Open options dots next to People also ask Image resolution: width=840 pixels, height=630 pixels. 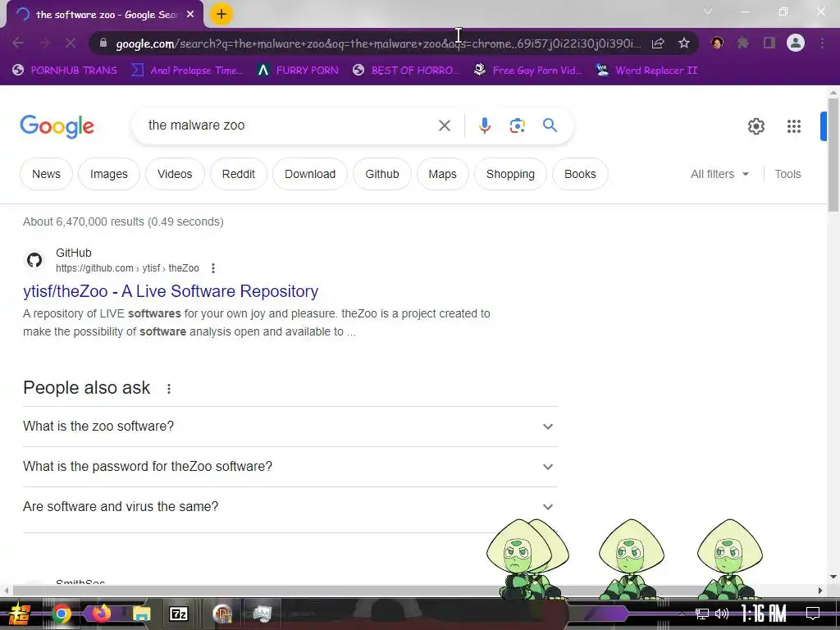click(x=169, y=388)
